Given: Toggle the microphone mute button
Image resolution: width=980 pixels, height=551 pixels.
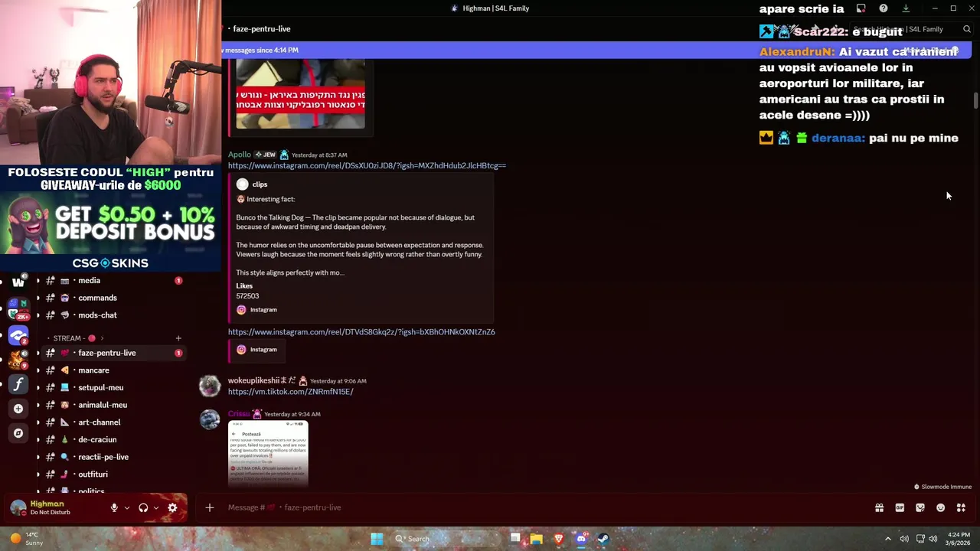Looking at the screenshot, I should pos(114,507).
